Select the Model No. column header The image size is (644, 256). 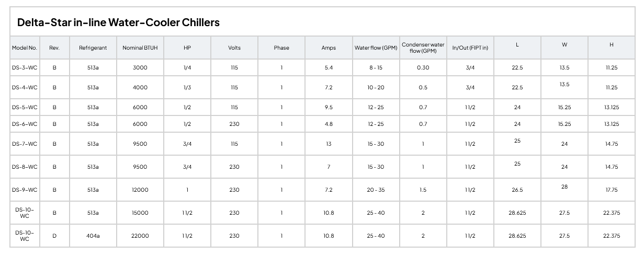click(x=25, y=48)
